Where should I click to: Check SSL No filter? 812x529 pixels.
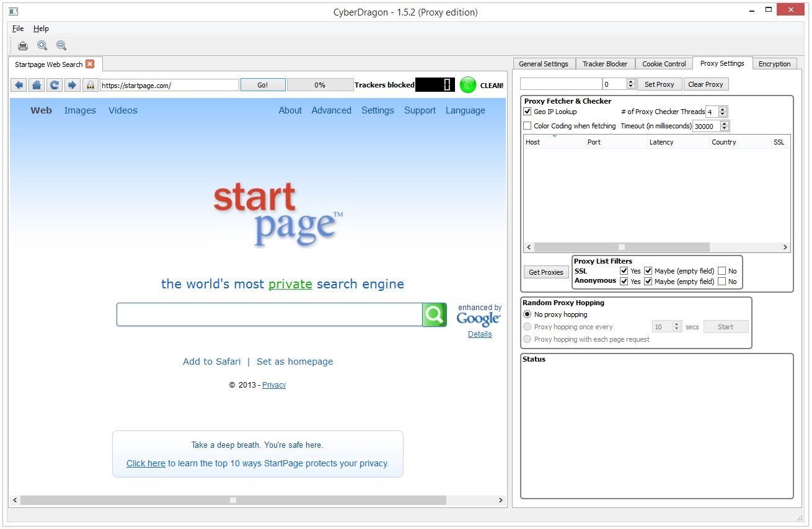tap(722, 271)
